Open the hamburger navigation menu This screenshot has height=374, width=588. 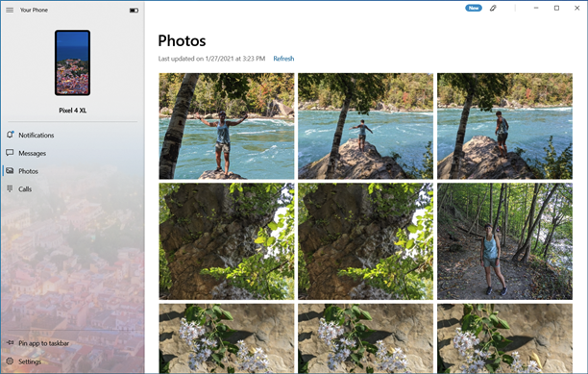[10, 11]
